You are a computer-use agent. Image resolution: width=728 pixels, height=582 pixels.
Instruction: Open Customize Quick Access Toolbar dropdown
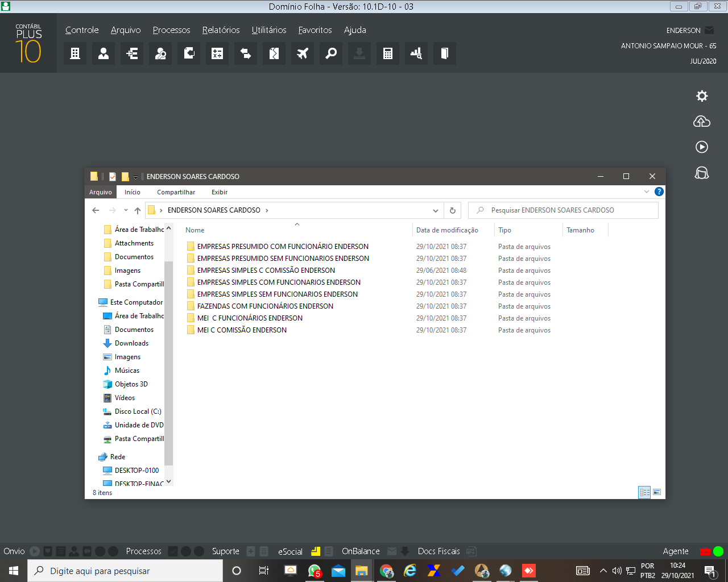click(x=135, y=177)
